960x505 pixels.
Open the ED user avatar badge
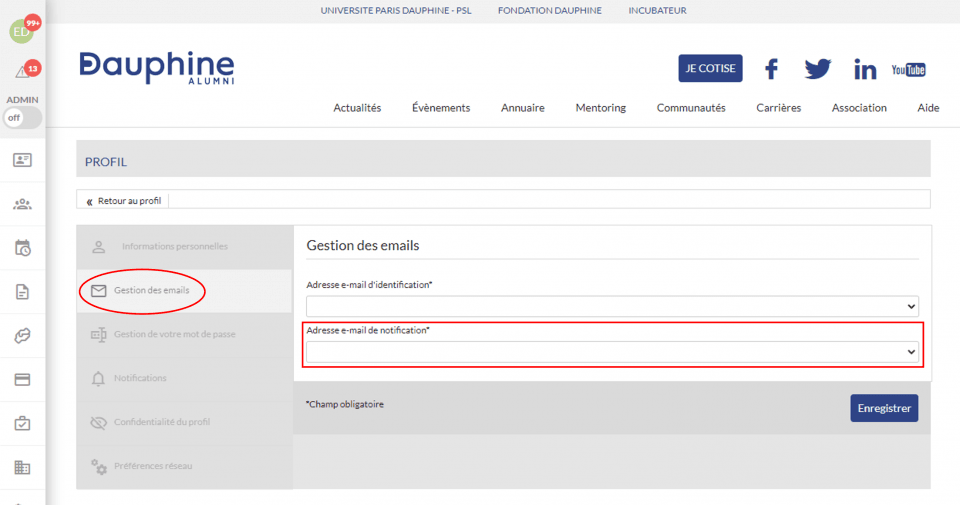[x=21, y=31]
